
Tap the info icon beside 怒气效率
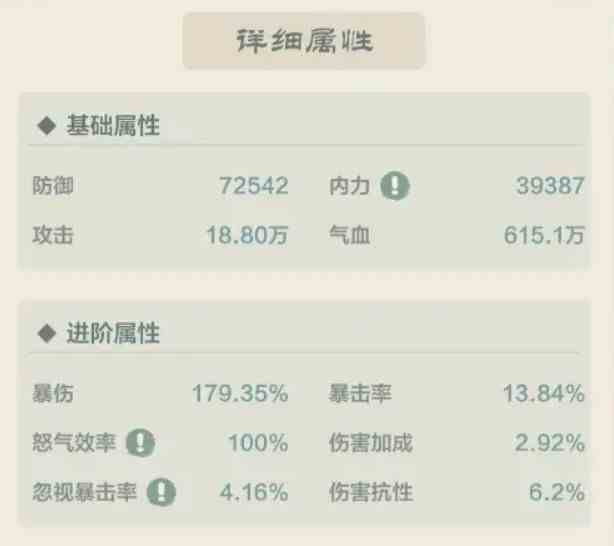pyautogui.click(x=141, y=443)
